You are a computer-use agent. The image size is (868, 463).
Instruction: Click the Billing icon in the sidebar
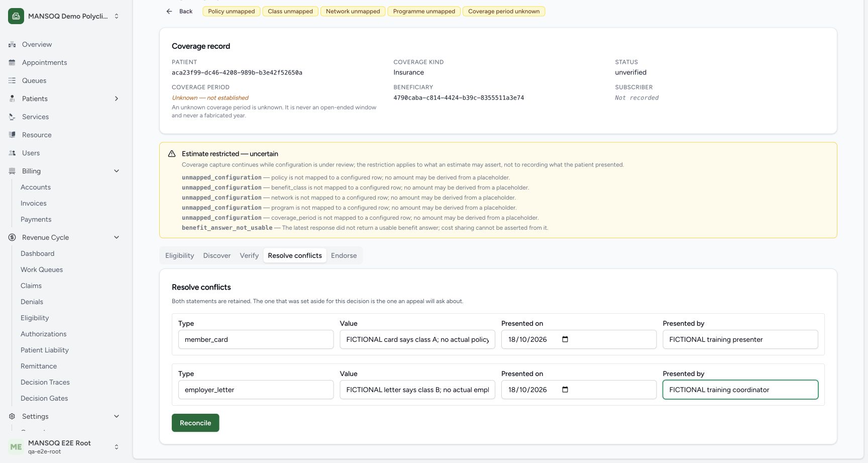coord(12,171)
